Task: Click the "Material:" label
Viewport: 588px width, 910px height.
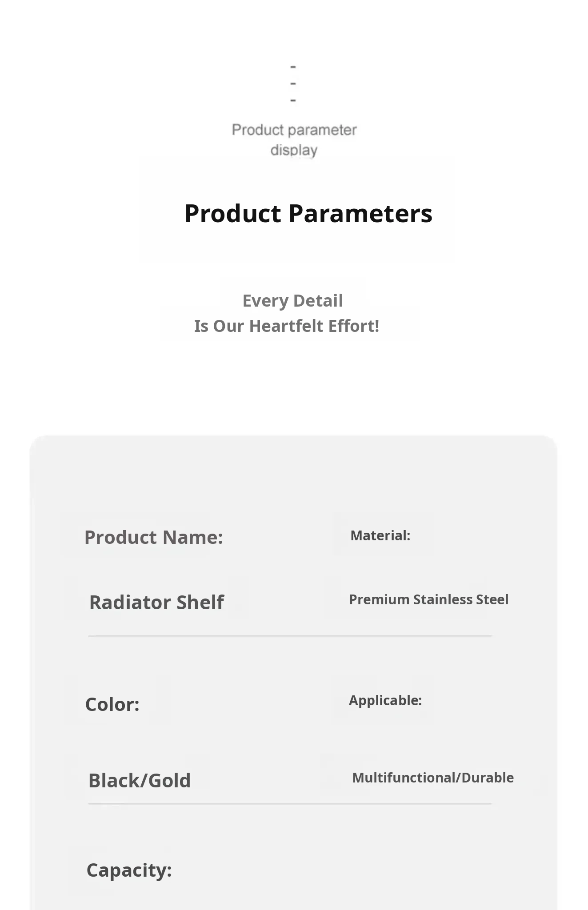Action: (x=380, y=535)
